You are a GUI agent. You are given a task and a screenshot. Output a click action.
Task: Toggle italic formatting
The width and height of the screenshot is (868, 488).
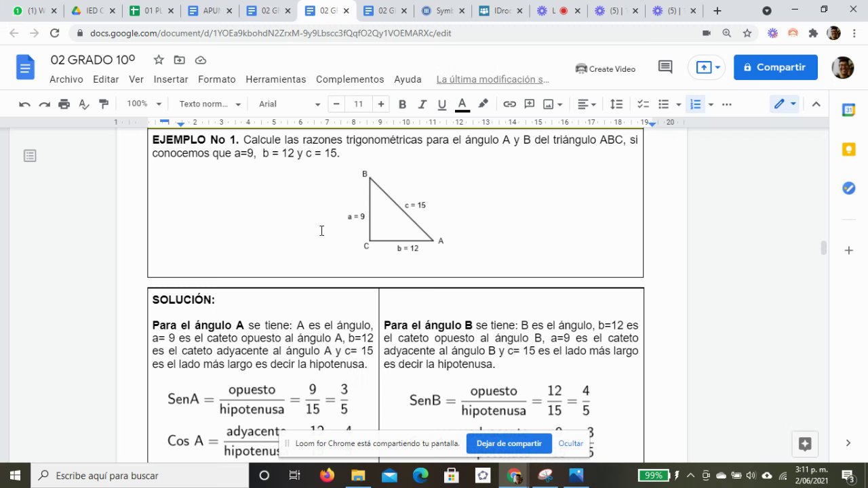click(x=422, y=104)
